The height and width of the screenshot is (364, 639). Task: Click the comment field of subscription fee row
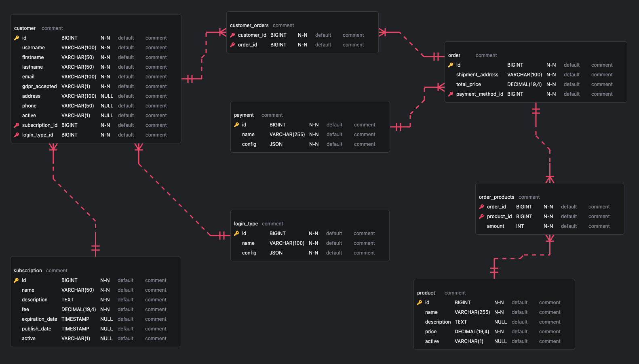point(156,309)
